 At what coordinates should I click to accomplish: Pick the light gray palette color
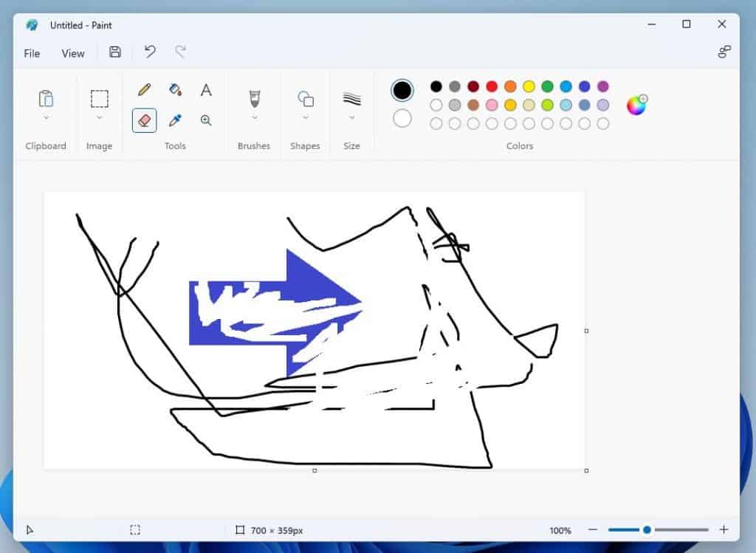coord(455,105)
